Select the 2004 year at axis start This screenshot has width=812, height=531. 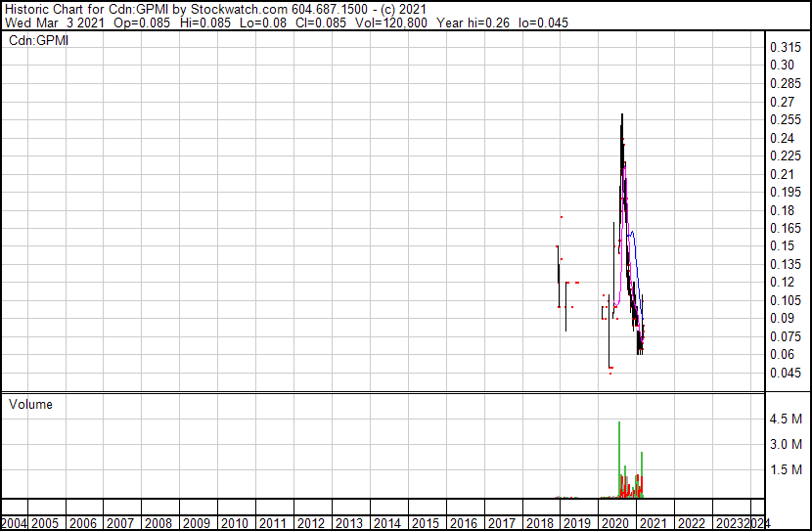click(15, 523)
